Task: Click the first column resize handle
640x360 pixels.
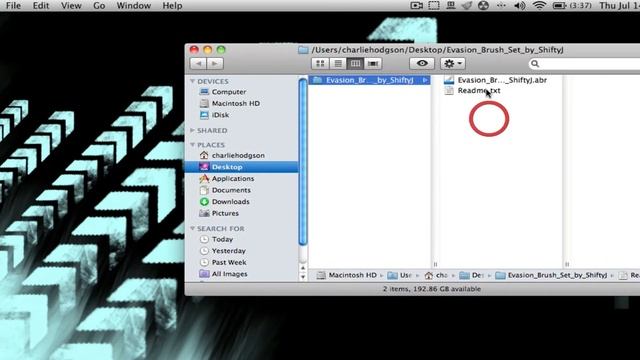Action: click(435, 264)
